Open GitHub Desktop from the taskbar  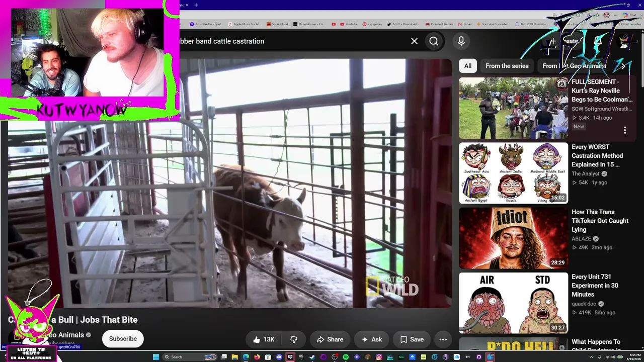[479, 357]
